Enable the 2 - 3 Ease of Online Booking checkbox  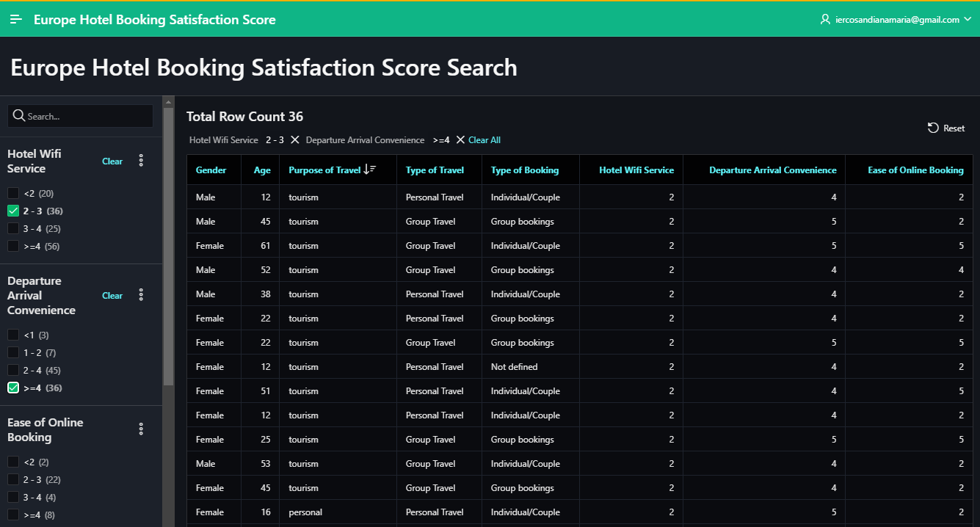[13, 479]
